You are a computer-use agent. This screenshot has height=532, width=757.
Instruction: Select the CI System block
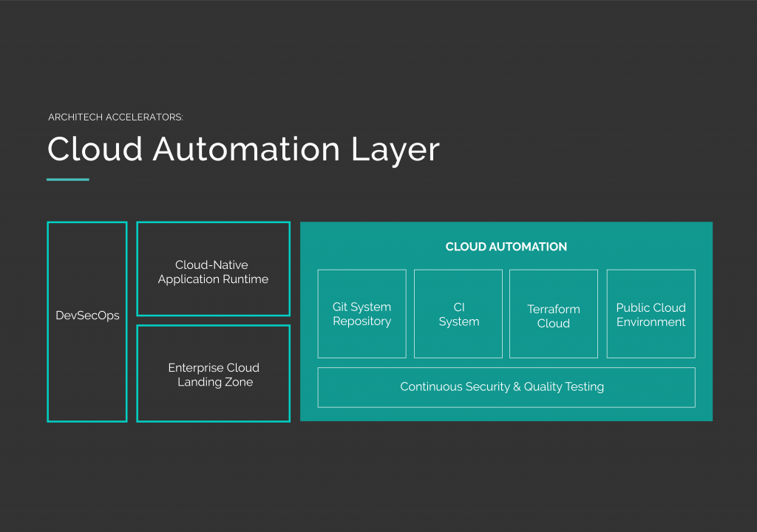tap(458, 313)
